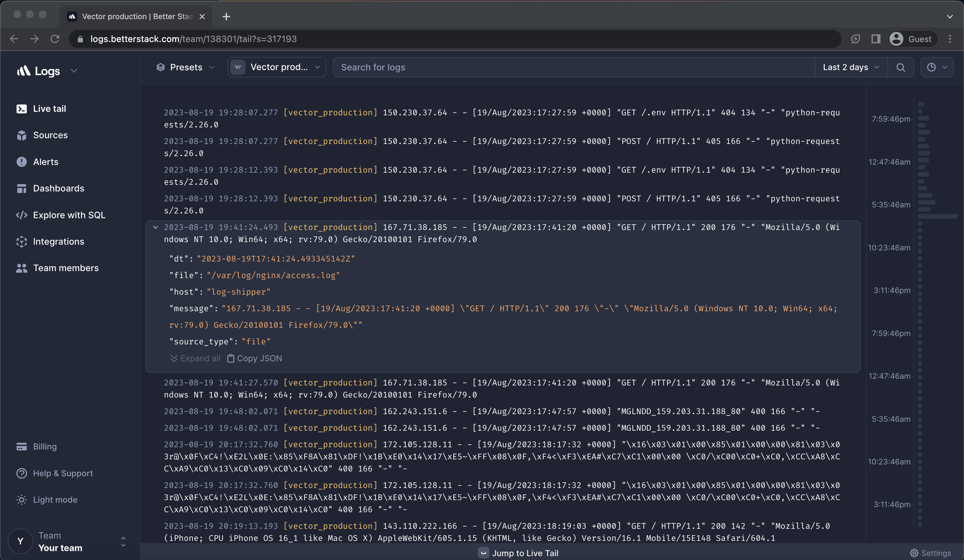Click the Copy JSON button

(254, 358)
